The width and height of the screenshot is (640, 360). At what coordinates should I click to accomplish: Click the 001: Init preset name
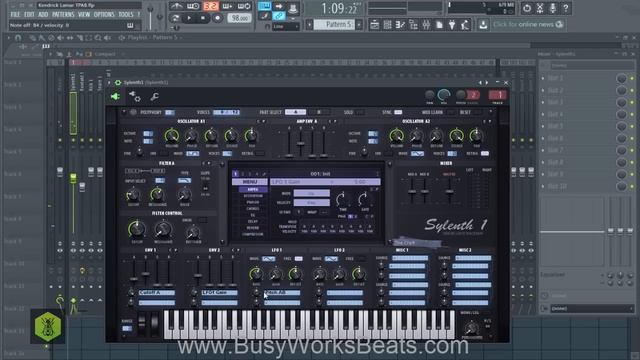pyautogui.click(x=320, y=174)
